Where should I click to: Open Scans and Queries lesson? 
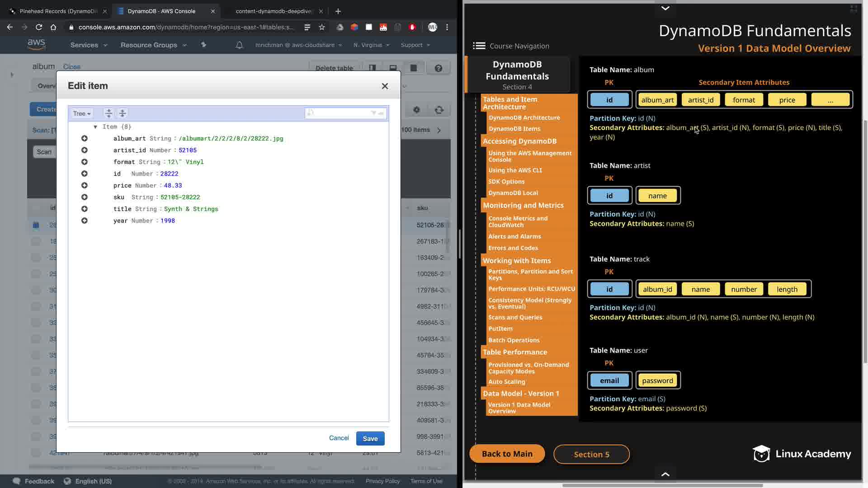pos(515,317)
